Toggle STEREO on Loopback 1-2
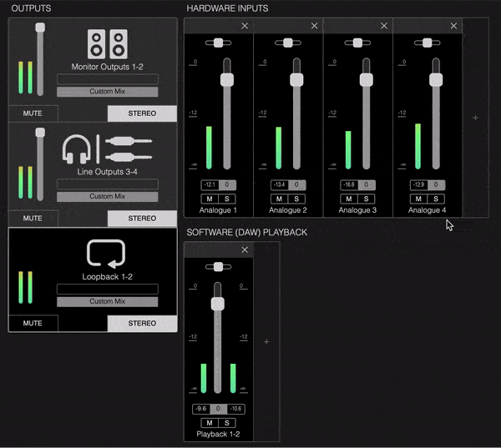 click(142, 323)
